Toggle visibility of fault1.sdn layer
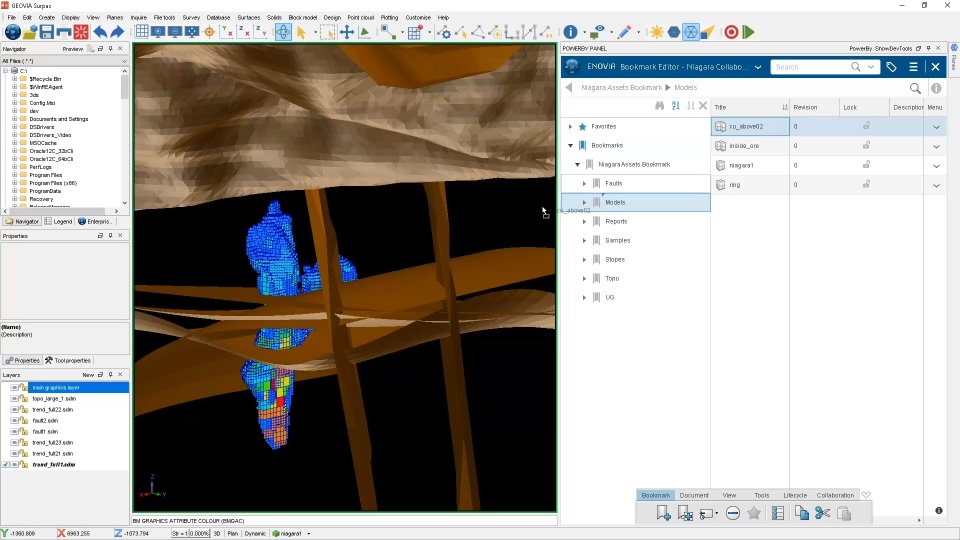Screen dimensions: 960x540 click(x=14, y=432)
